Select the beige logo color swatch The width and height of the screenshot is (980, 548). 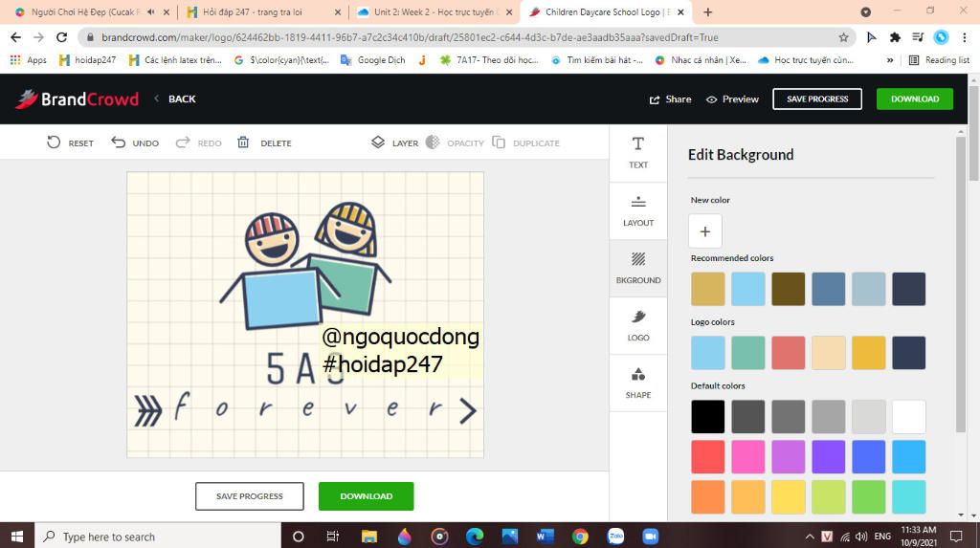click(x=828, y=352)
